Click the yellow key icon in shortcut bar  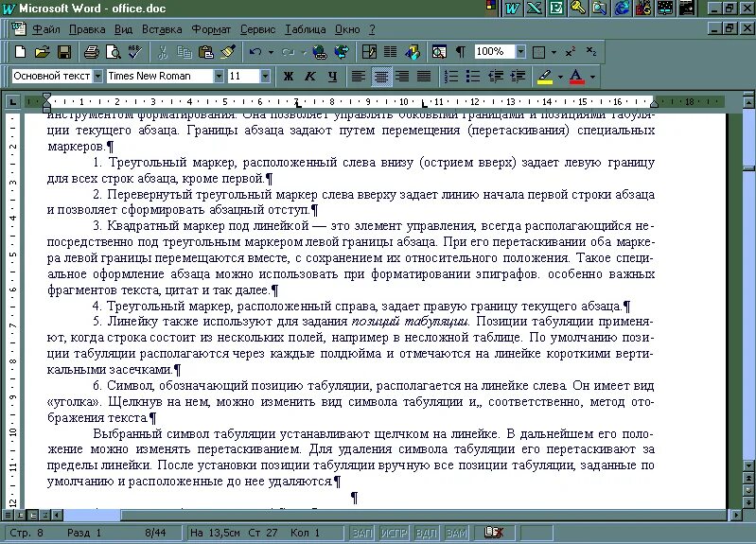tap(577, 8)
